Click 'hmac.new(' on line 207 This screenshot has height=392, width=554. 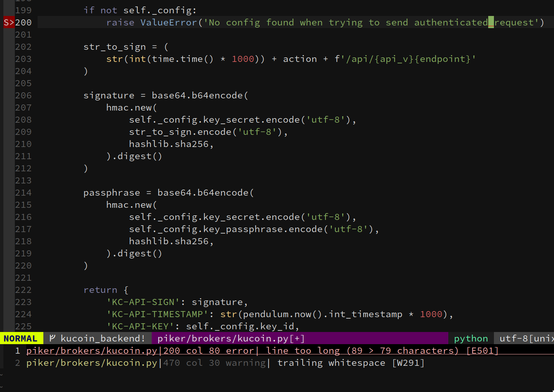[x=132, y=107]
